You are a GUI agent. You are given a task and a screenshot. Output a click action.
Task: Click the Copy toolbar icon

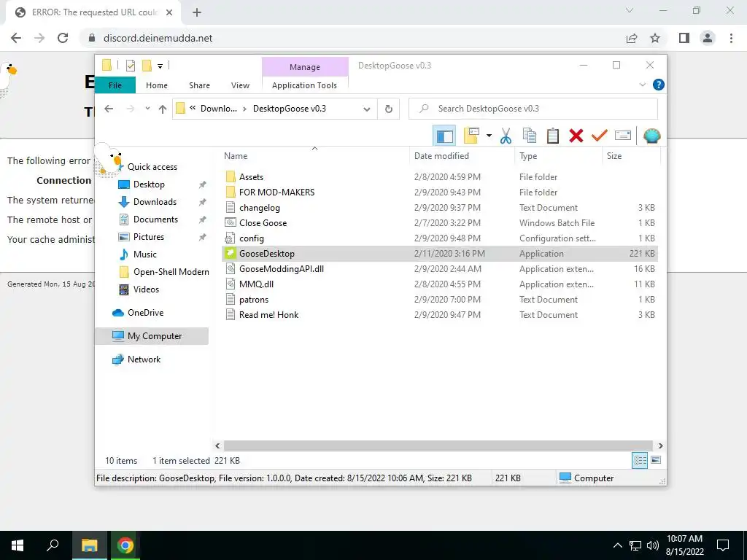click(x=530, y=136)
